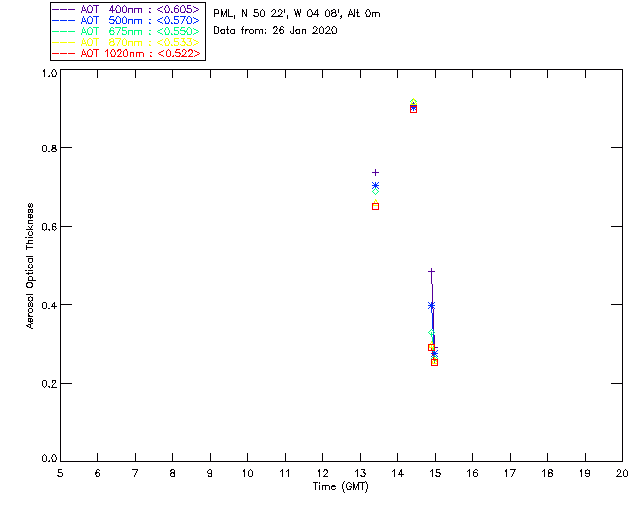The height and width of the screenshot is (512, 640).
Task: Click the y-axis tick label 0.2
Action: [49, 384]
